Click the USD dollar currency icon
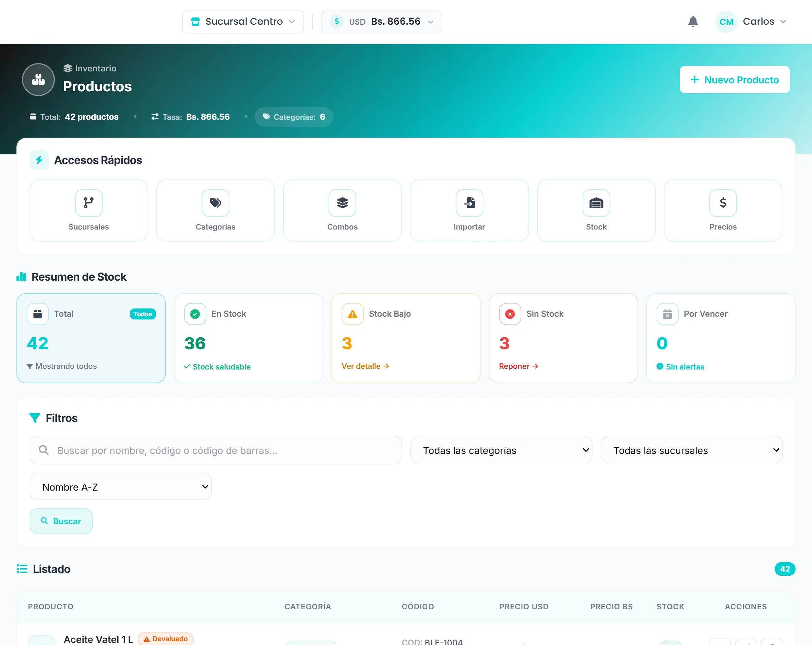 coord(336,22)
